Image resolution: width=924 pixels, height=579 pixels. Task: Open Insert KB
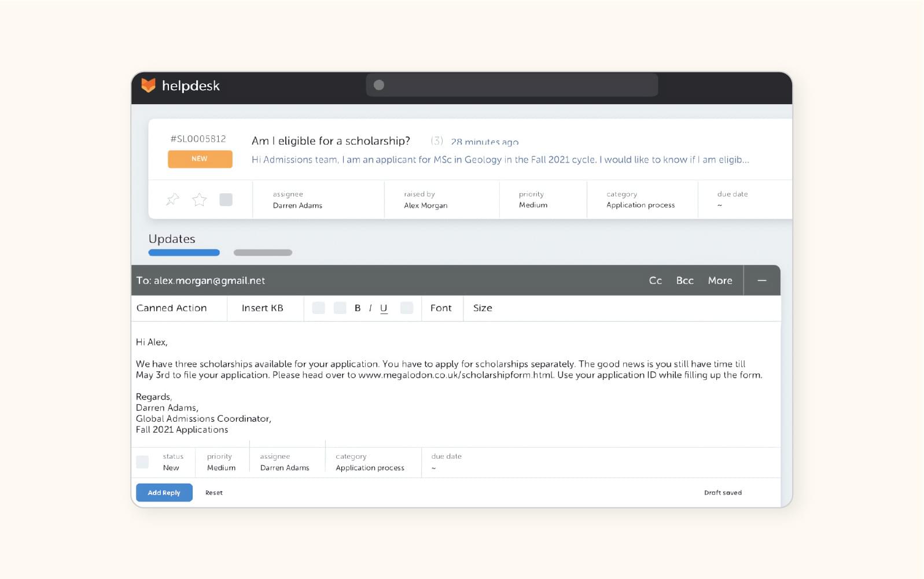pos(263,308)
